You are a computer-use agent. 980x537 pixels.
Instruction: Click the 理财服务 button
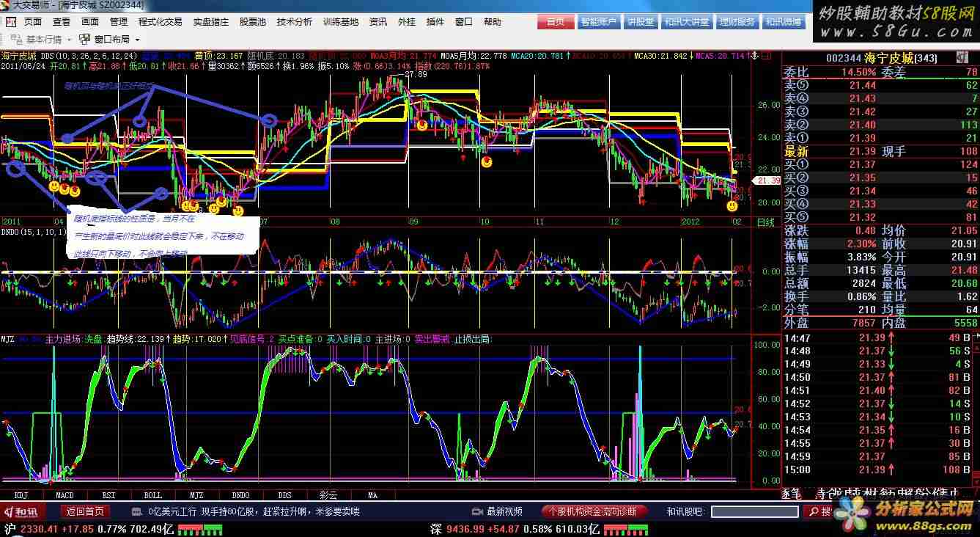click(x=737, y=22)
